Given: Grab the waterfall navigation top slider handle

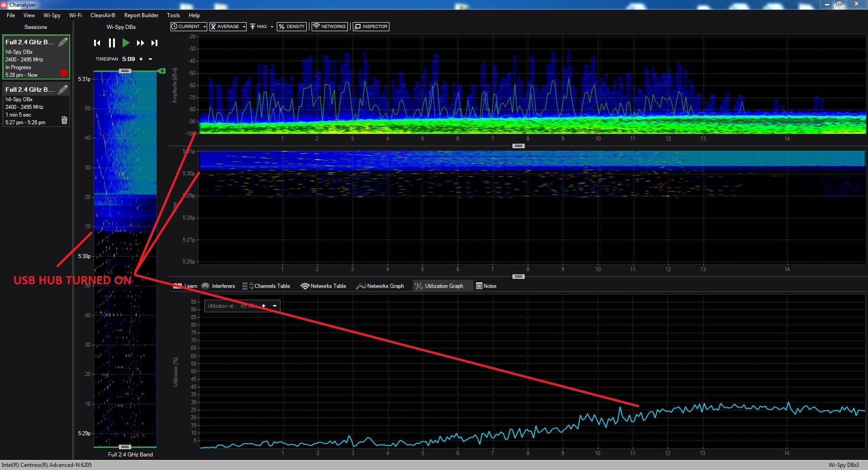Looking at the screenshot, I should pos(125,71).
